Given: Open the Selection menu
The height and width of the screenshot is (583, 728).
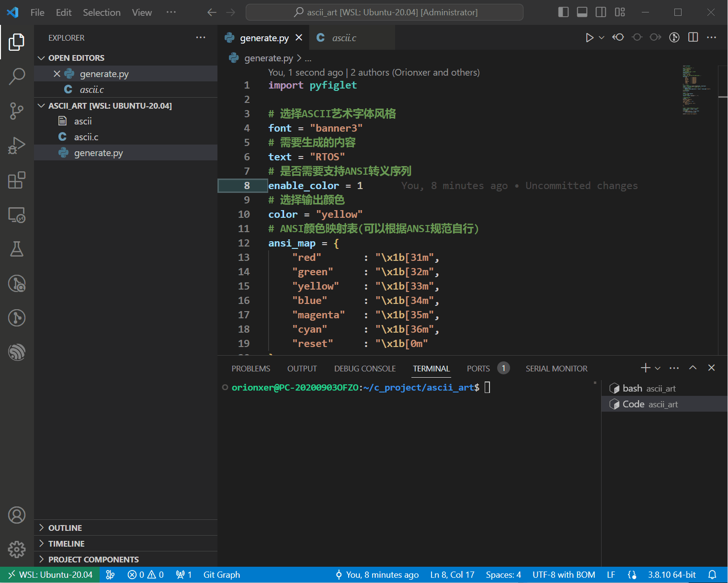Looking at the screenshot, I should tap(102, 12).
